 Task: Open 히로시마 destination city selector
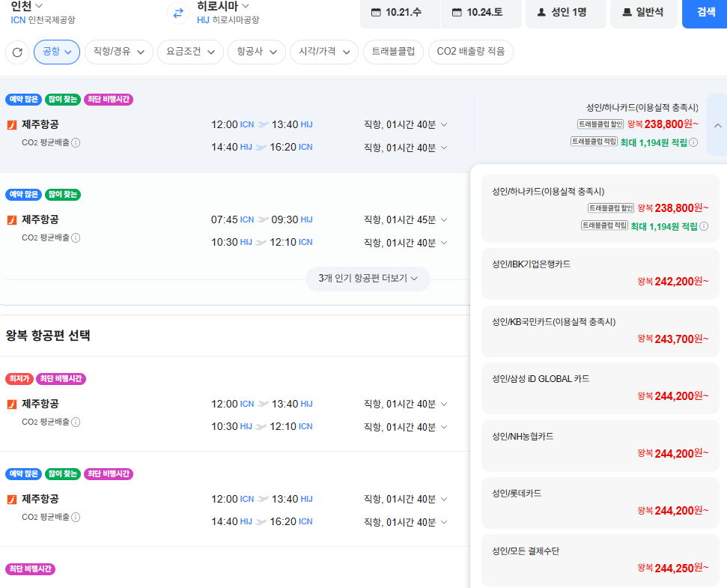coord(222,6)
